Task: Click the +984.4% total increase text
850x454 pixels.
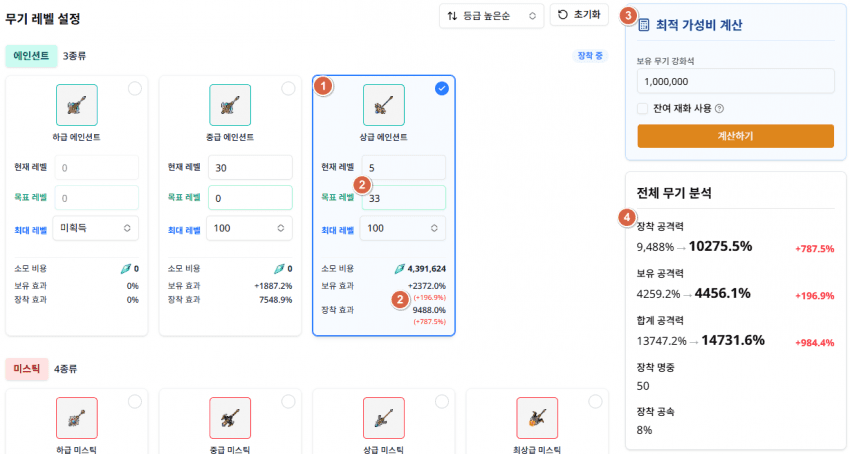Action: click(814, 343)
